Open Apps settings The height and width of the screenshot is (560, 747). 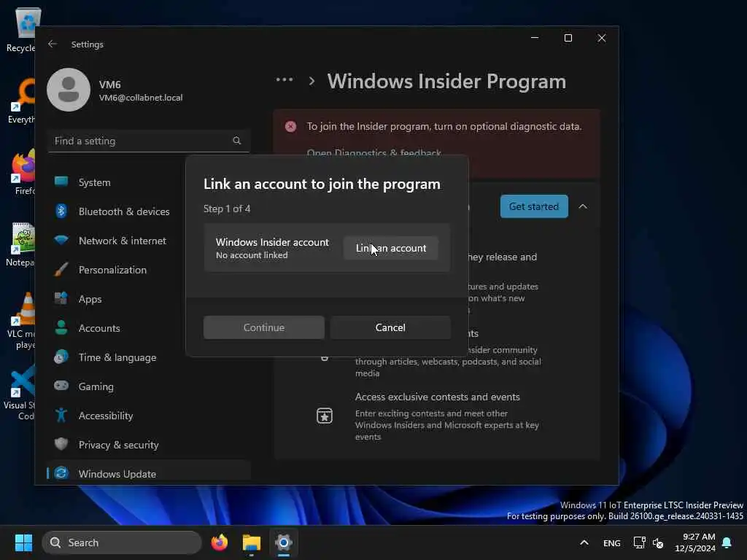coord(149,299)
